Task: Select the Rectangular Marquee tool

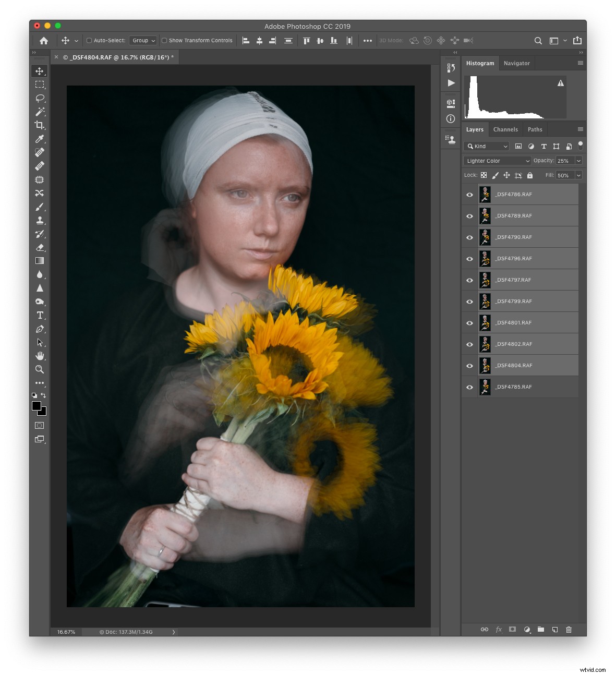Action: point(40,85)
